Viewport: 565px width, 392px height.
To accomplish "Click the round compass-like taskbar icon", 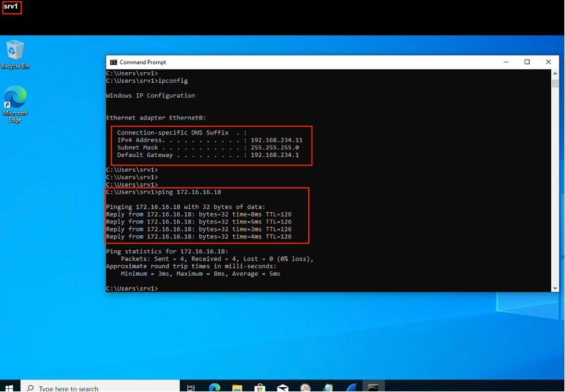I will pyautogui.click(x=306, y=388).
